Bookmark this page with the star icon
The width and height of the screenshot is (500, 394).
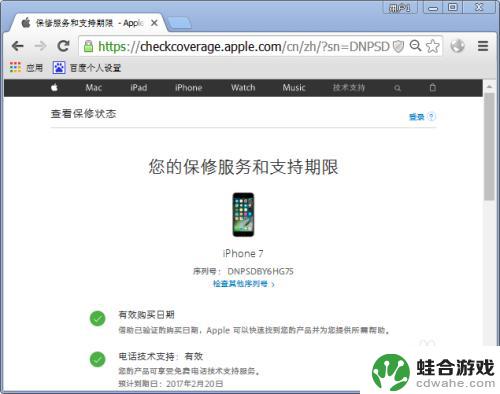(x=433, y=46)
